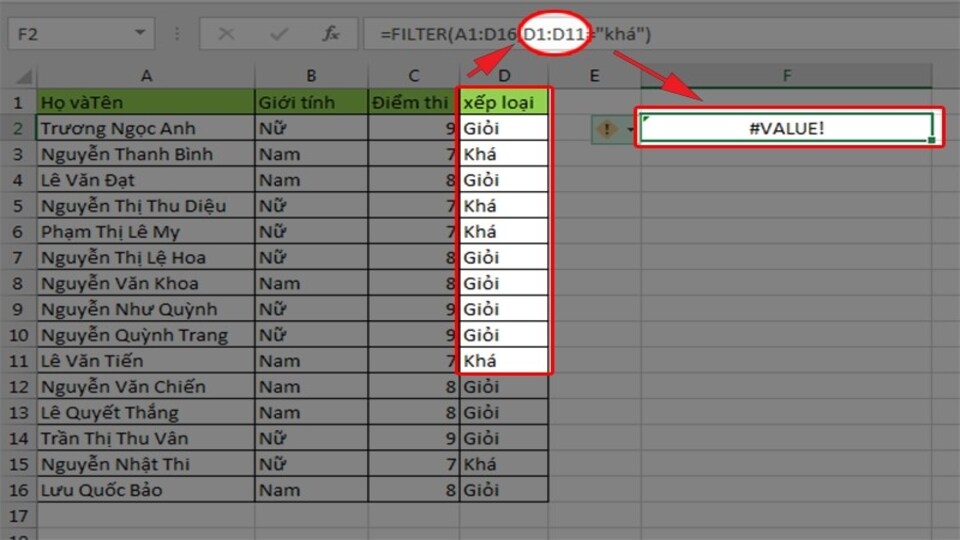Select column B header

pos(311,76)
